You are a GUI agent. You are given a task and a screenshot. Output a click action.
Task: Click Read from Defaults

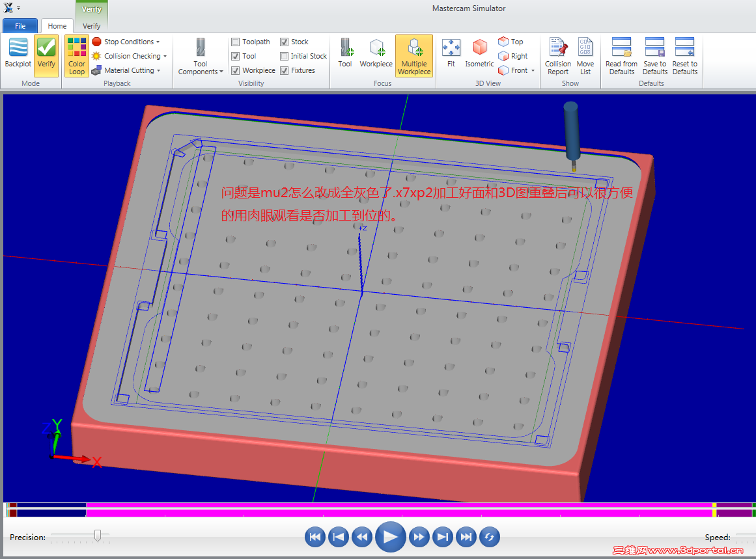(x=621, y=56)
